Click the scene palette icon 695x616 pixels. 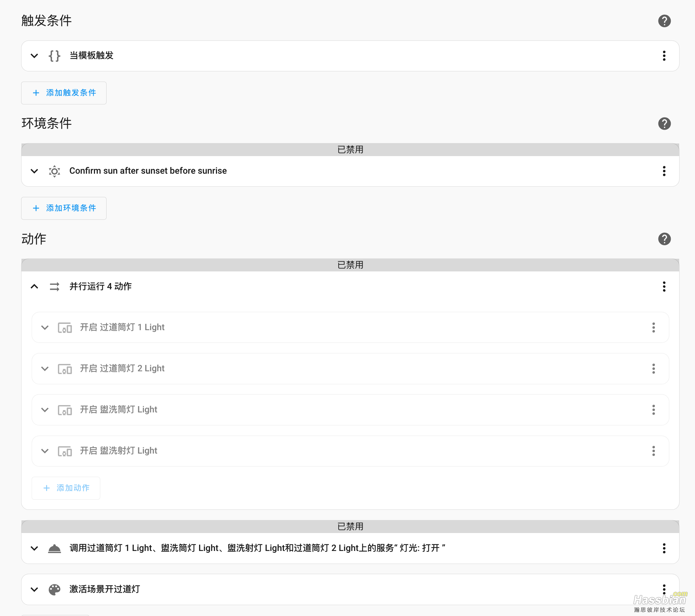pyautogui.click(x=55, y=589)
